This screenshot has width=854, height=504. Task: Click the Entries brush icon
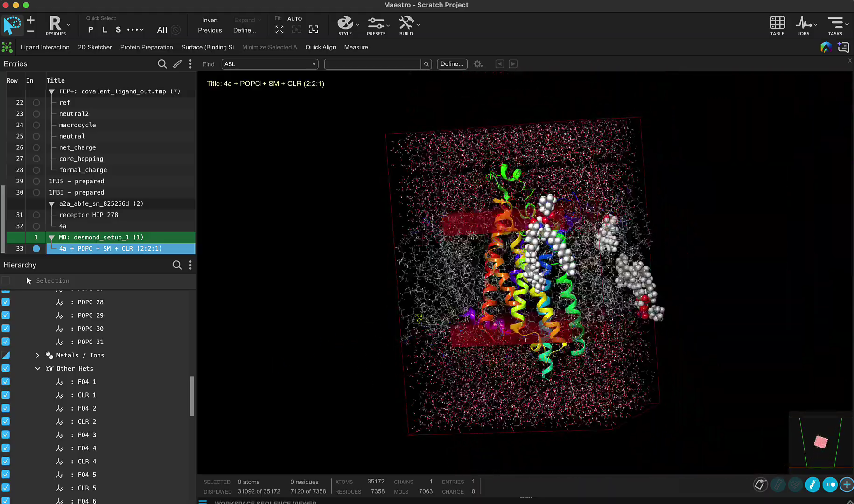pyautogui.click(x=177, y=64)
